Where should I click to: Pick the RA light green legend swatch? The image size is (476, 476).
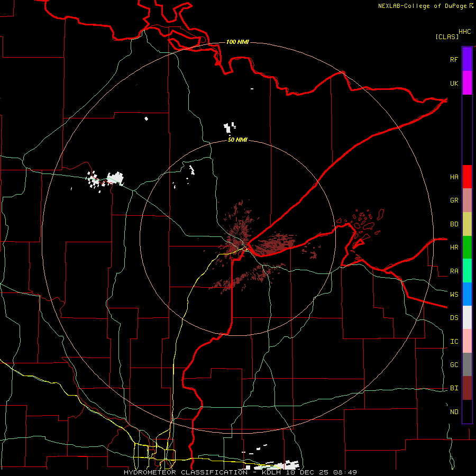click(467, 271)
